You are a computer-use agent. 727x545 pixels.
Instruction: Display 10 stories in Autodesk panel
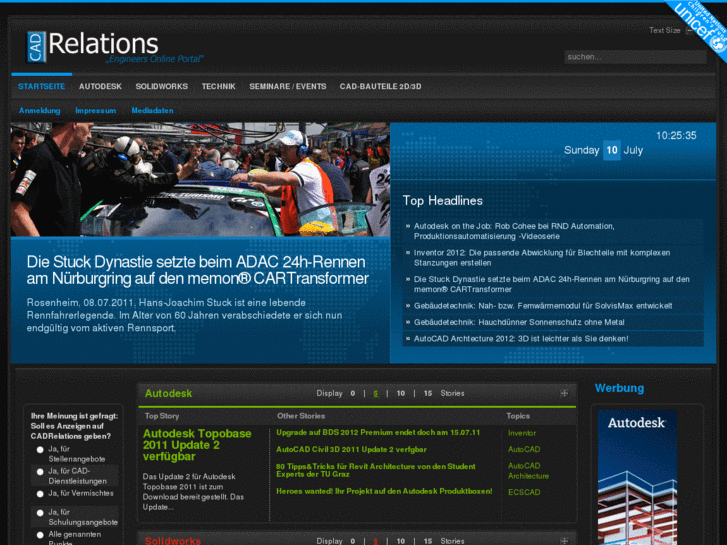(401, 393)
